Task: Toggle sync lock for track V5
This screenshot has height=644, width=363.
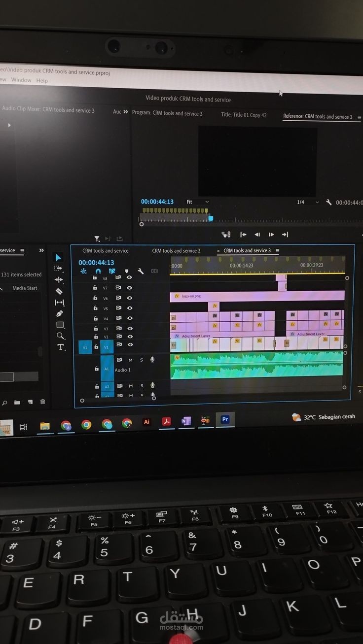Action: click(x=118, y=308)
